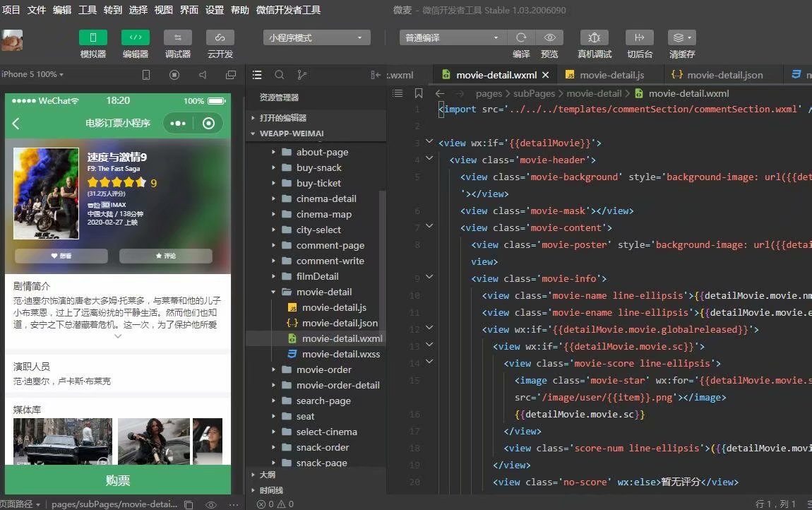
Task: Open the first media library car photo
Action: pyautogui.click(x=63, y=441)
